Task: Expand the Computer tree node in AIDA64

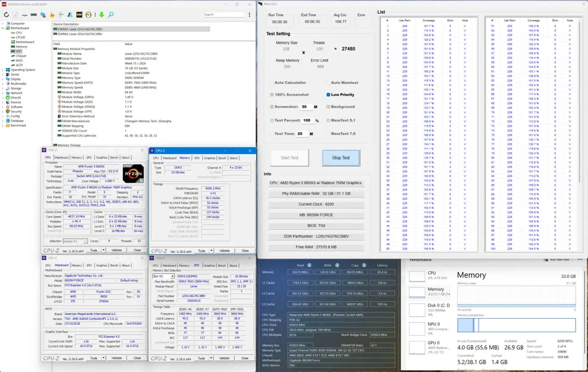Action: [3, 23]
